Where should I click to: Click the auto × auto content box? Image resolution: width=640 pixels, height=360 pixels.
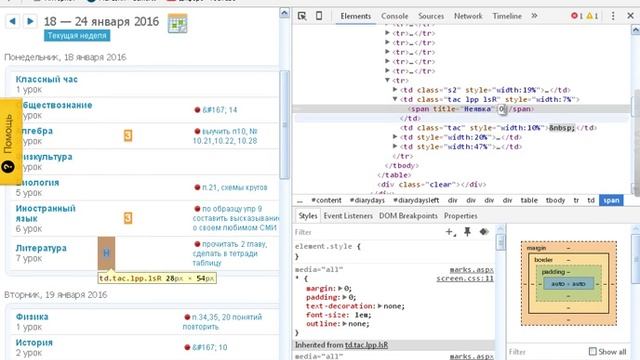click(x=568, y=283)
